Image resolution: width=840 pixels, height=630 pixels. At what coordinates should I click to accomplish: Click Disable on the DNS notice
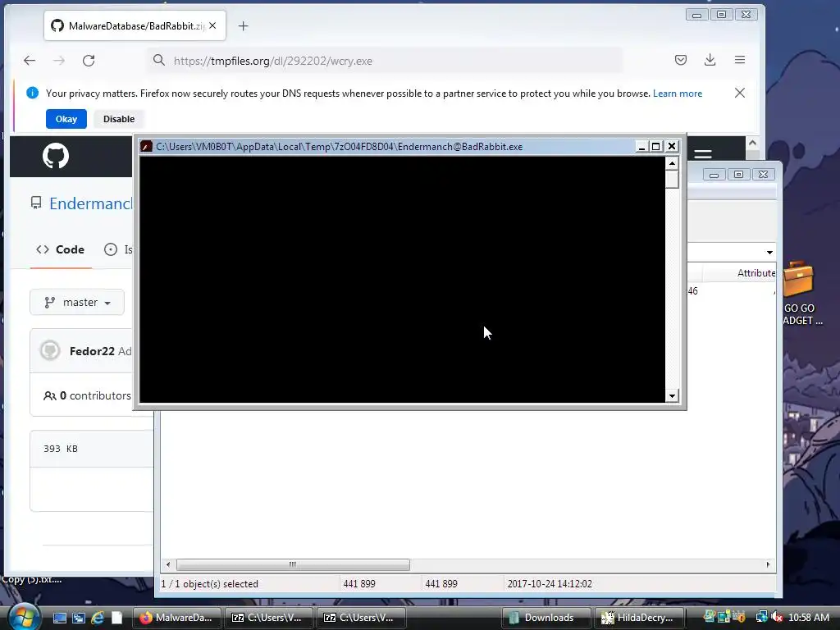point(119,119)
